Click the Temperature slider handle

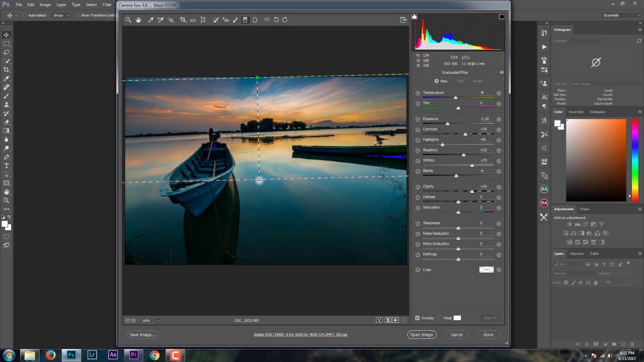[x=455, y=98]
